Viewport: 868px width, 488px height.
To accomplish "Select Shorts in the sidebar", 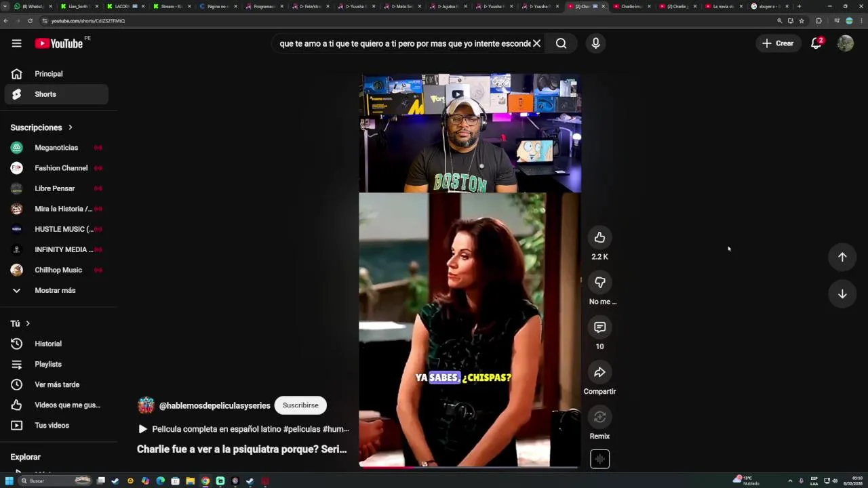I will point(56,94).
